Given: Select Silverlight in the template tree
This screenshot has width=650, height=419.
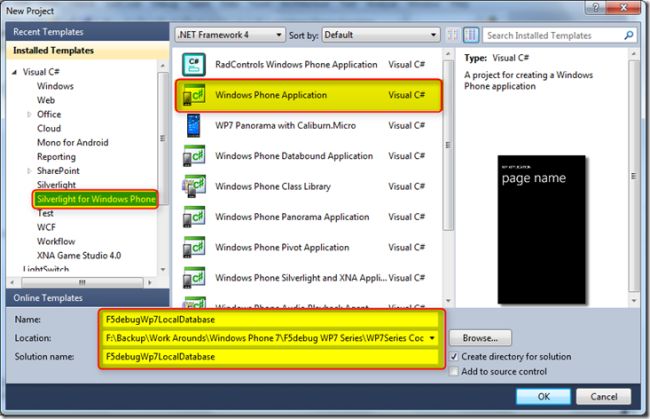Looking at the screenshot, I should click(56, 185).
